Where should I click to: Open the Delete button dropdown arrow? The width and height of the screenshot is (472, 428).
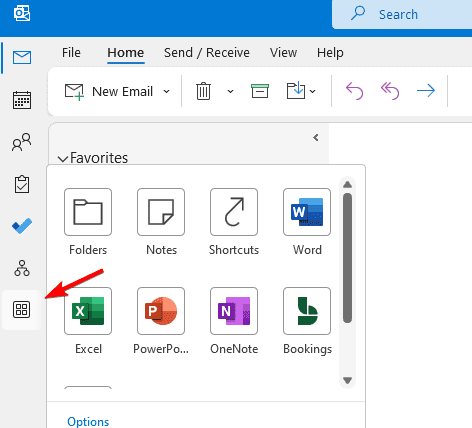pos(230,91)
